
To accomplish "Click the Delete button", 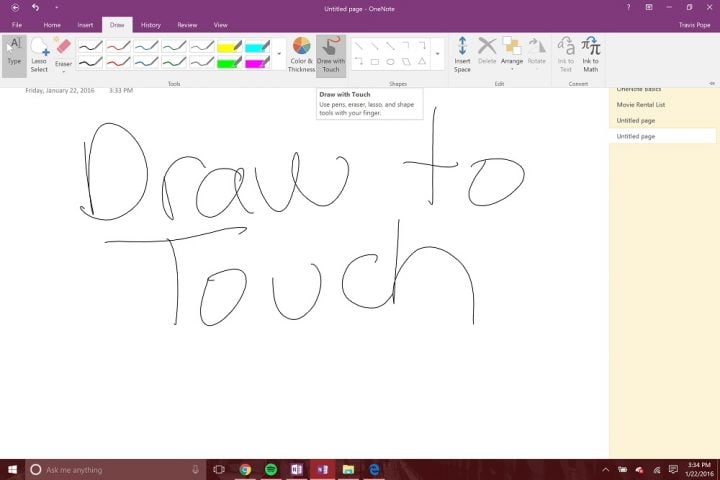I will [x=487, y=51].
